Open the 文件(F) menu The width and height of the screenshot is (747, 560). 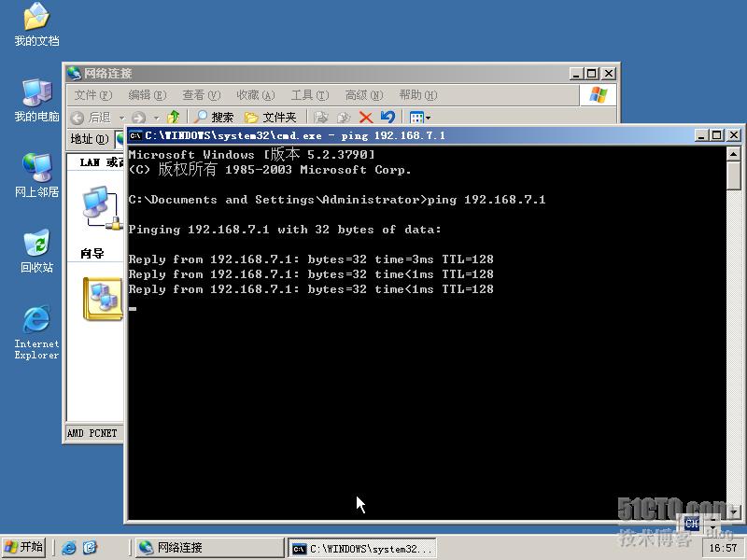(92, 95)
